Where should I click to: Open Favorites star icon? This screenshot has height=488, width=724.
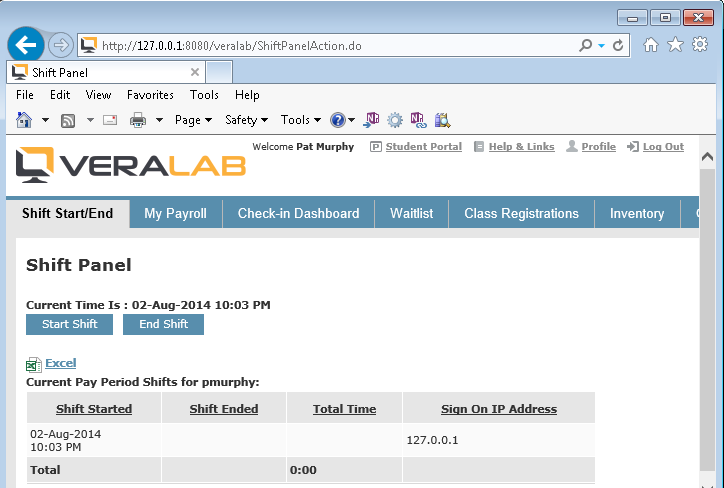(x=675, y=45)
